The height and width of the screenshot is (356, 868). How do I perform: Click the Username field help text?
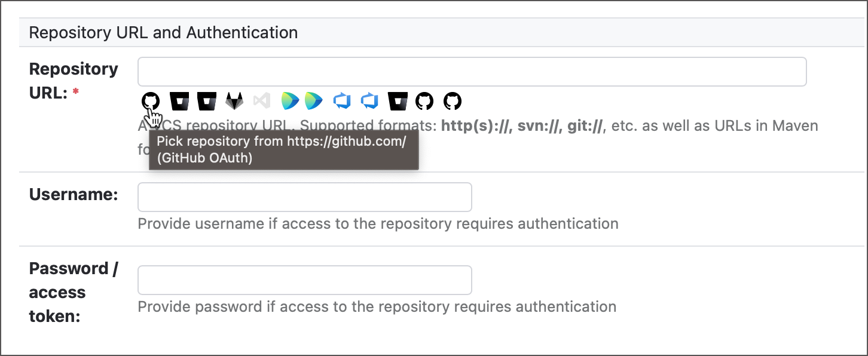tap(377, 223)
